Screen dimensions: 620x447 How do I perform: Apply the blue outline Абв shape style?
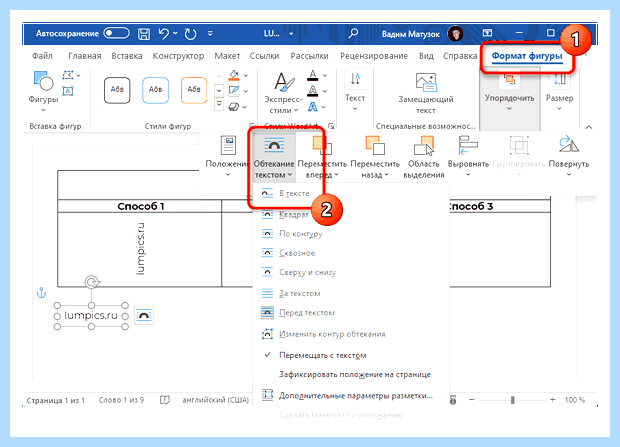[x=155, y=90]
